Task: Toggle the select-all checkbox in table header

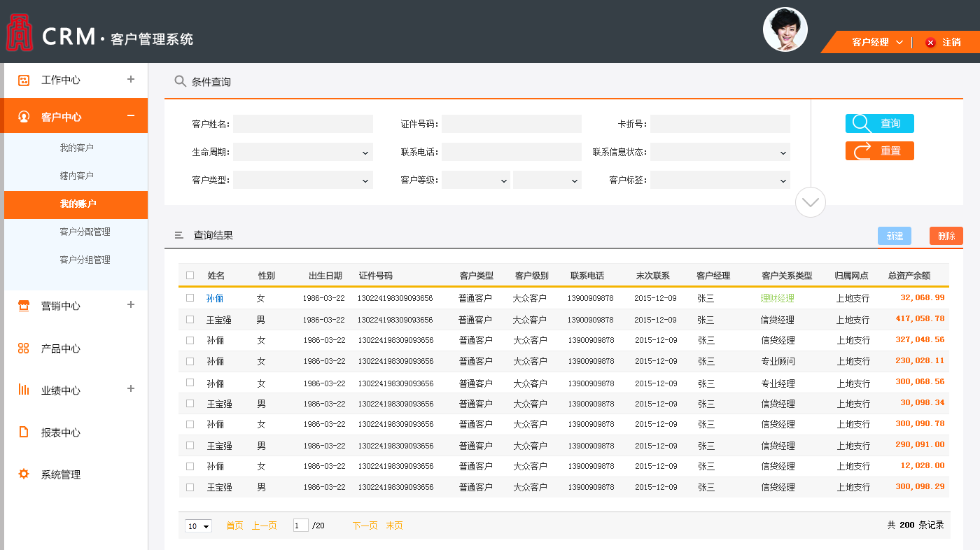Action: (x=190, y=276)
